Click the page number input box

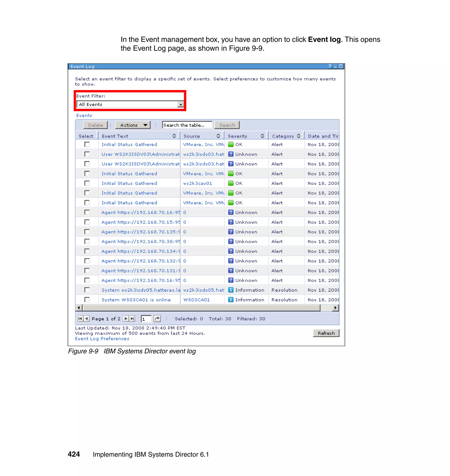(146, 319)
